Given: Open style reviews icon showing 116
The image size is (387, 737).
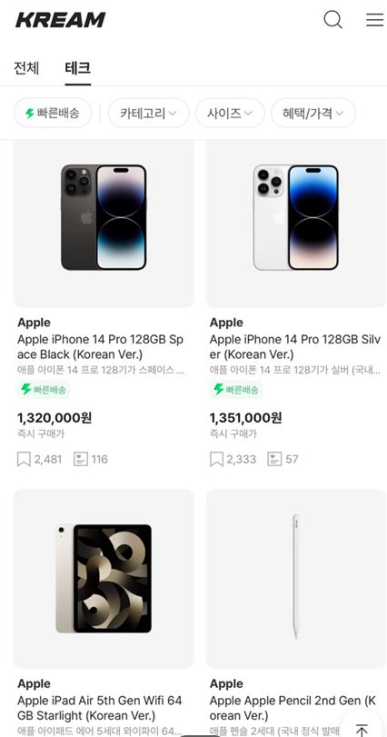Looking at the screenshot, I should pos(81,459).
